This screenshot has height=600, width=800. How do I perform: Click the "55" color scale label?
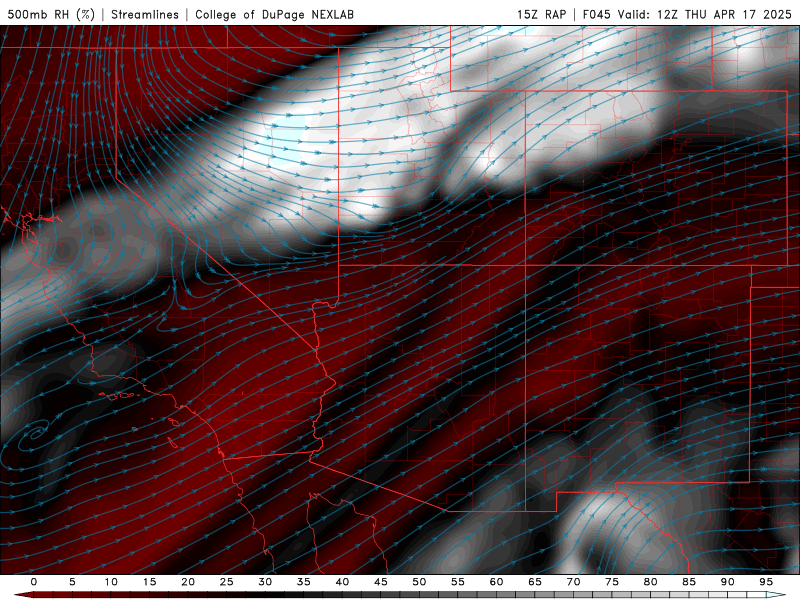click(458, 582)
